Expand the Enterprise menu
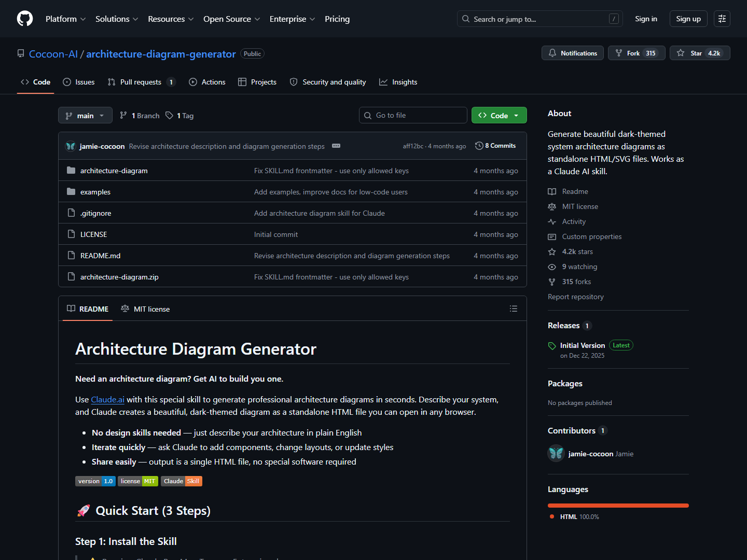 tap(293, 19)
